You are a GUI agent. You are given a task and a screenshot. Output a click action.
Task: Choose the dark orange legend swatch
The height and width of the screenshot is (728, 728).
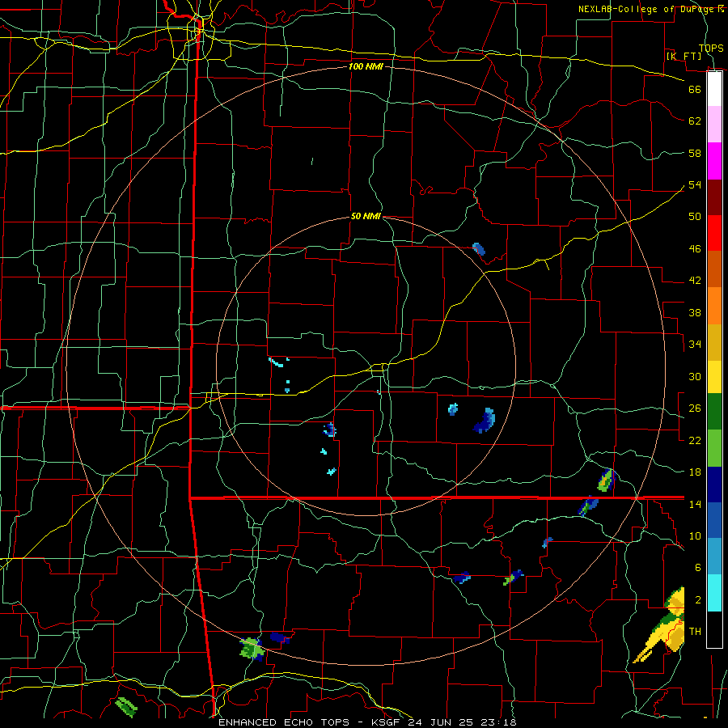(714, 269)
